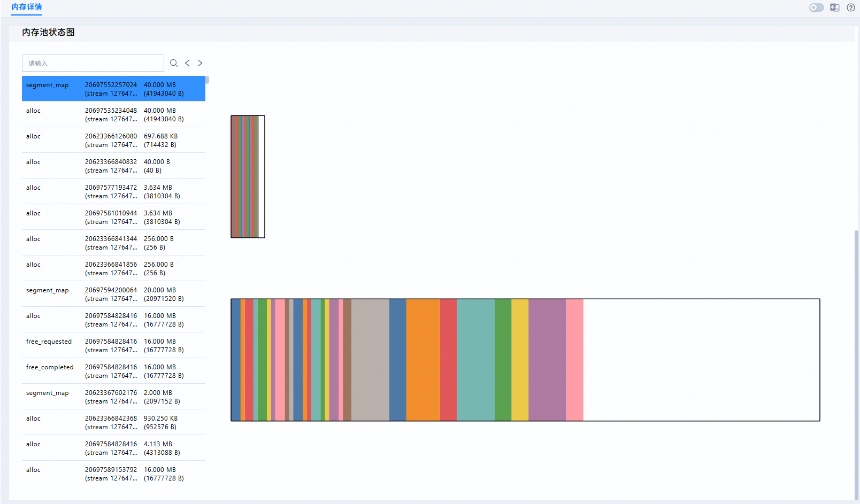The width and height of the screenshot is (860, 504).
Task: Select alloc row 20623366842368 (930.250 KB)
Action: (x=113, y=422)
